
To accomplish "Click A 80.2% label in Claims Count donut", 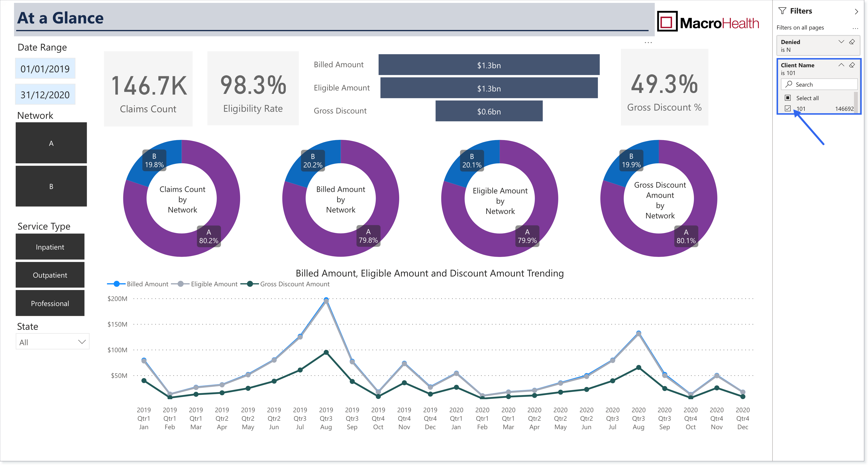I will 209,236.
